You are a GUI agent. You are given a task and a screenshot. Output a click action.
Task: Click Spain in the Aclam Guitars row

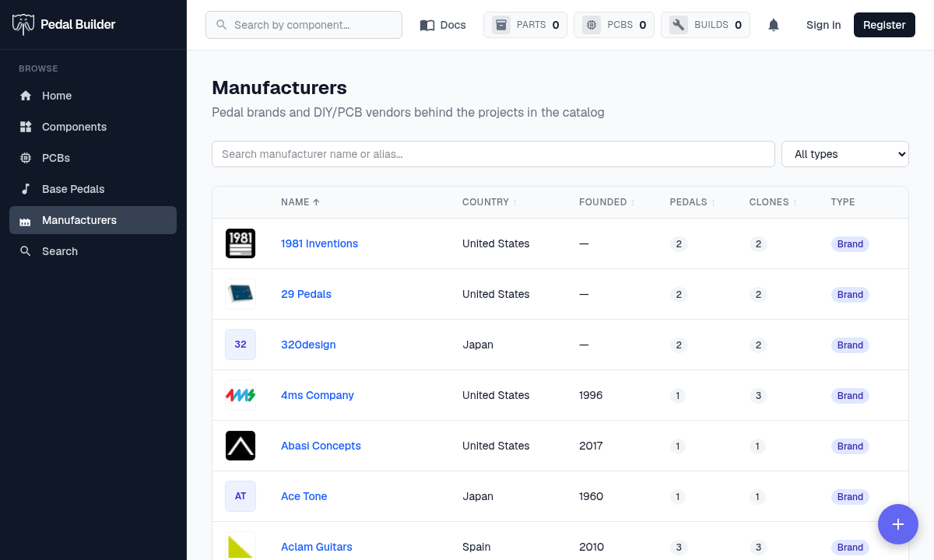[x=476, y=547]
